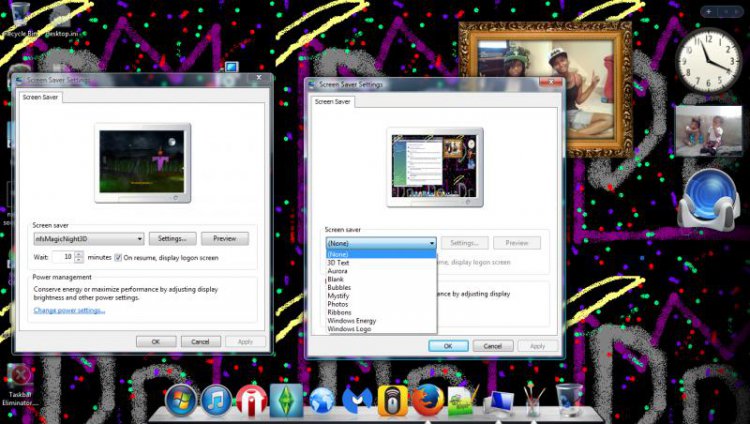The width and height of the screenshot is (750, 424).
Task: Click OK in left Screen Saver window
Action: coord(156,342)
